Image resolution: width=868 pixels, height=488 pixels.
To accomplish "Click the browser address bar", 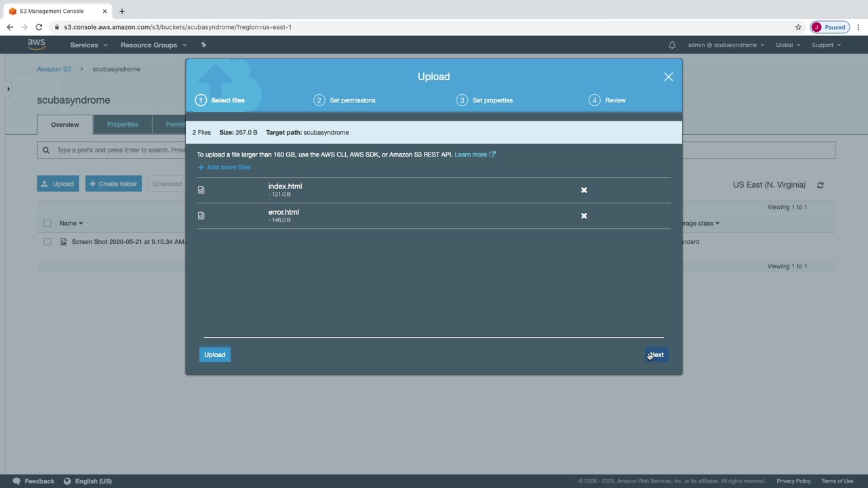I will (x=427, y=27).
